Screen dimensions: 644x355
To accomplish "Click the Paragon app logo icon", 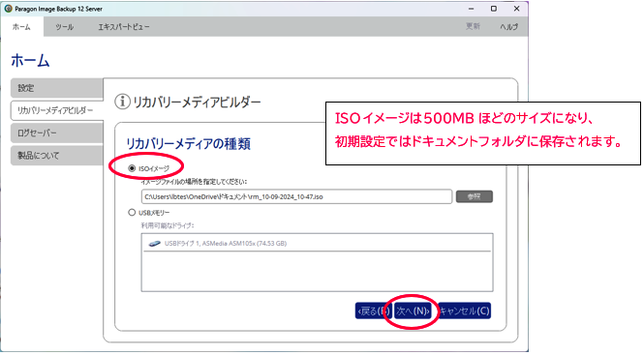I will [x=8, y=9].
